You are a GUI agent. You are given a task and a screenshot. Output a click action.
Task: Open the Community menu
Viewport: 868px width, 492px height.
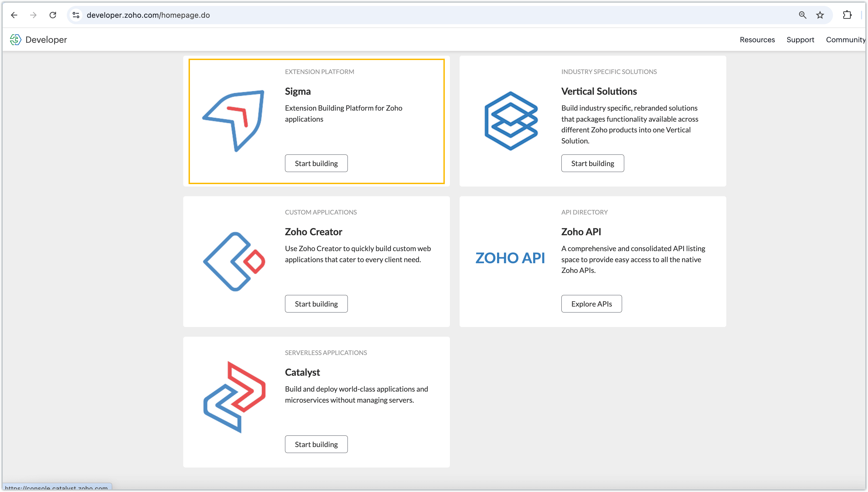click(845, 40)
